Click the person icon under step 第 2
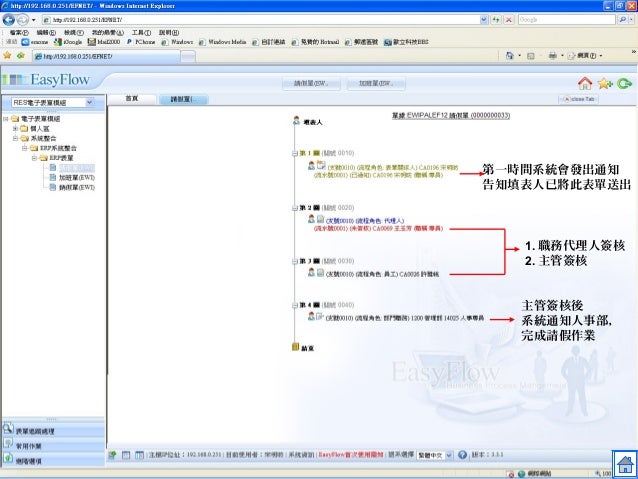 [x=311, y=219]
